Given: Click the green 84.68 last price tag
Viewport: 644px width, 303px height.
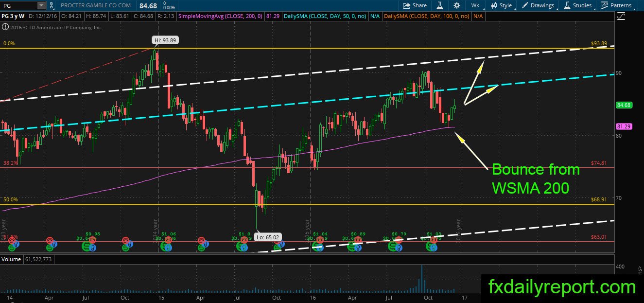Looking at the screenshot, I should tap(624, 105).
